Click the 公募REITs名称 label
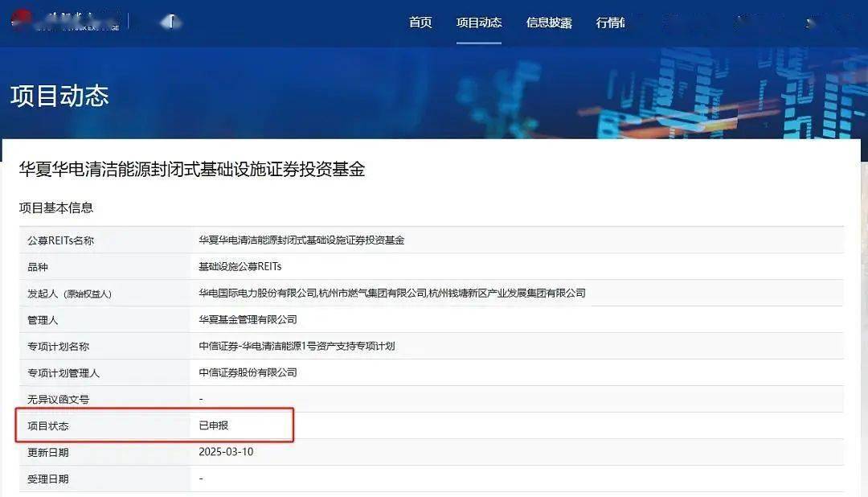 point(60,240)
